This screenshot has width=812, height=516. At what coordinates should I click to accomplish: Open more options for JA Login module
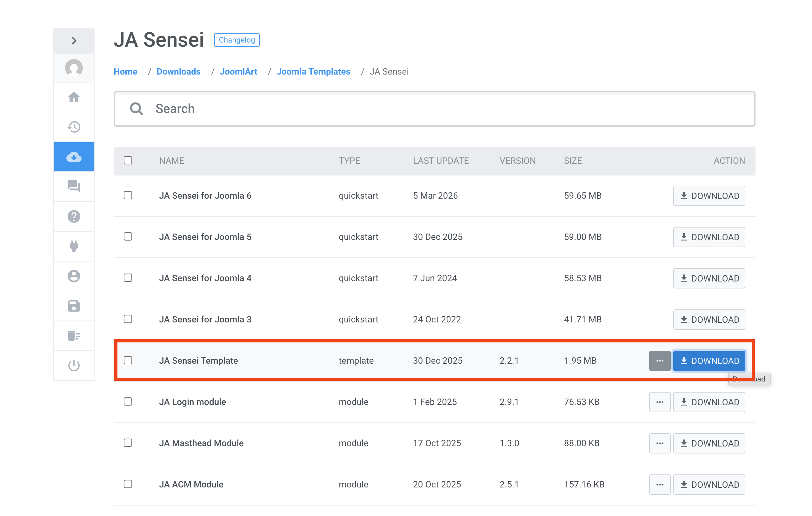[x=660, y=402]
